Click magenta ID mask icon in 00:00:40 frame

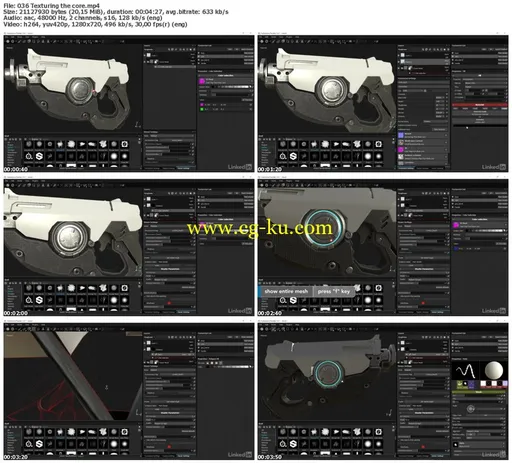202,81
